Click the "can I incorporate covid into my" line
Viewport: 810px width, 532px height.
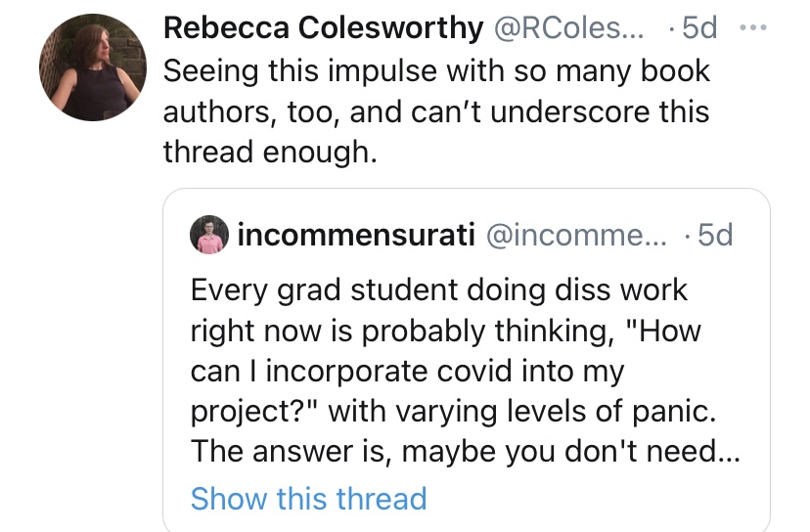[407, 372]
